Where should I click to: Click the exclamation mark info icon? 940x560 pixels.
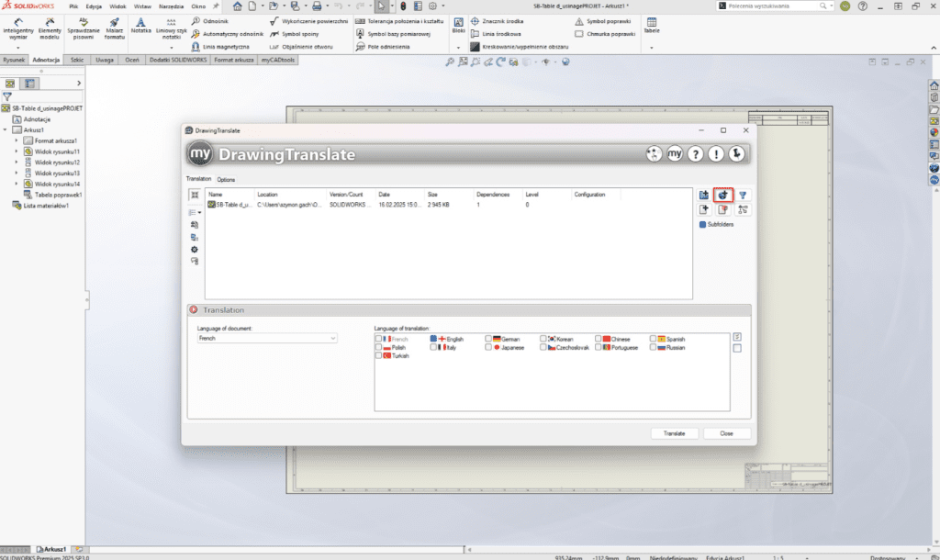[x=716, y=154]
